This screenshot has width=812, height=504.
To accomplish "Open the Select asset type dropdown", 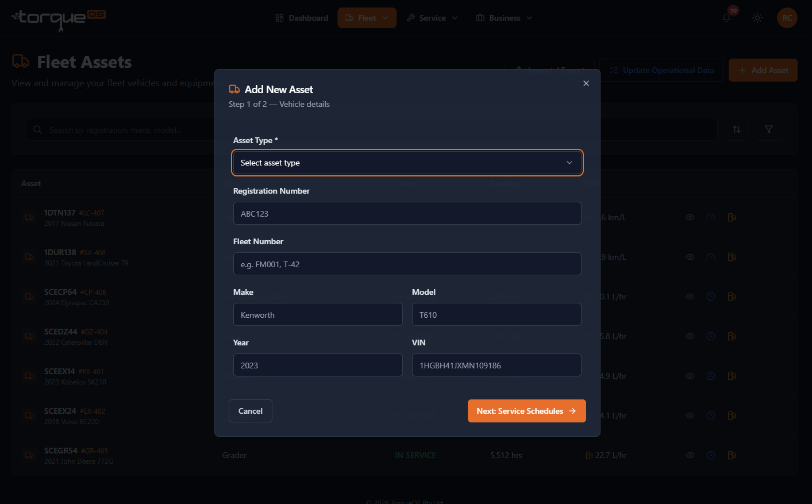I will pyautogui.click(x=407, y=163).
